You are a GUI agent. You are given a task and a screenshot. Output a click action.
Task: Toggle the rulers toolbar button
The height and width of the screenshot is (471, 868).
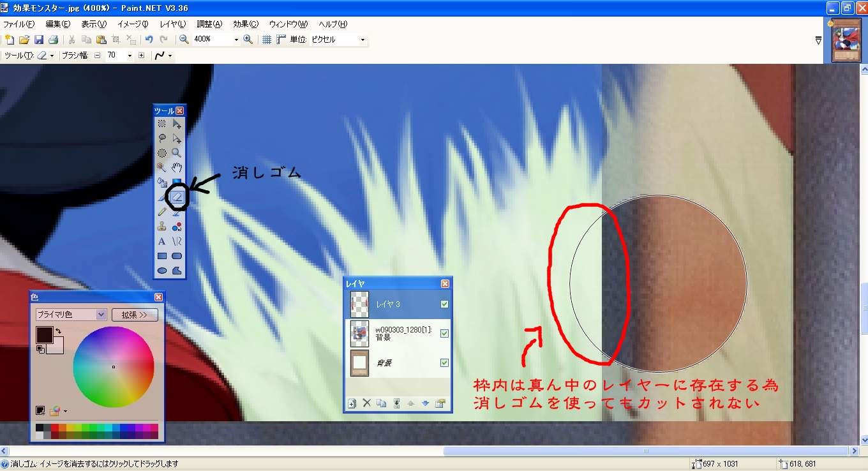click(281, 40)
